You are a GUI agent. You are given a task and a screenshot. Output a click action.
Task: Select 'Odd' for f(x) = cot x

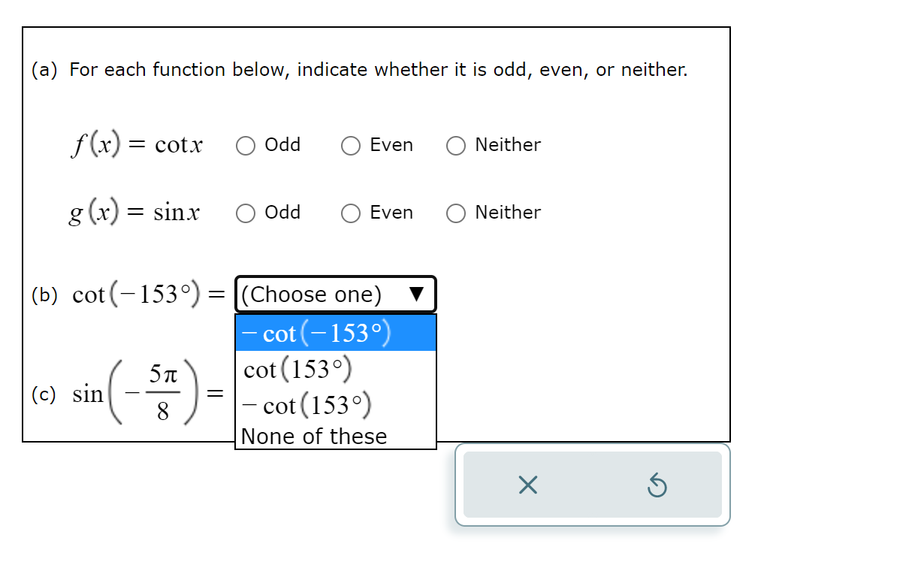[245, 145]
